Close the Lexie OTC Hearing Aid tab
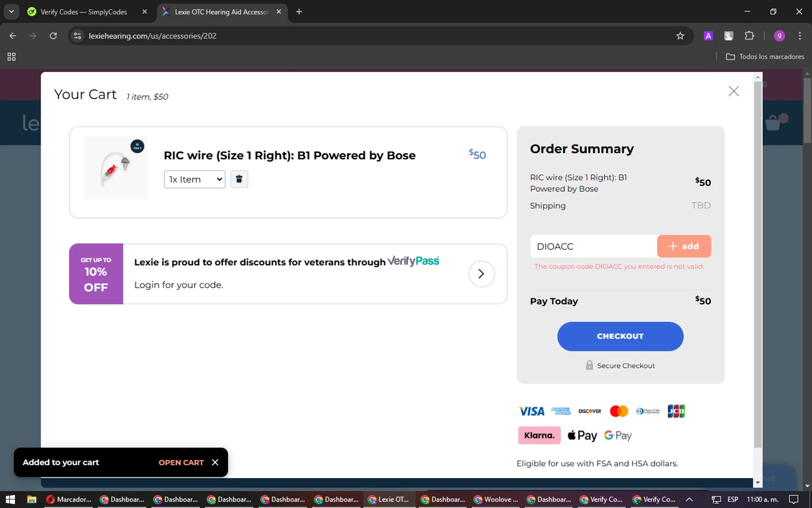This screenshot has width=812, height=508. (279, 12)
